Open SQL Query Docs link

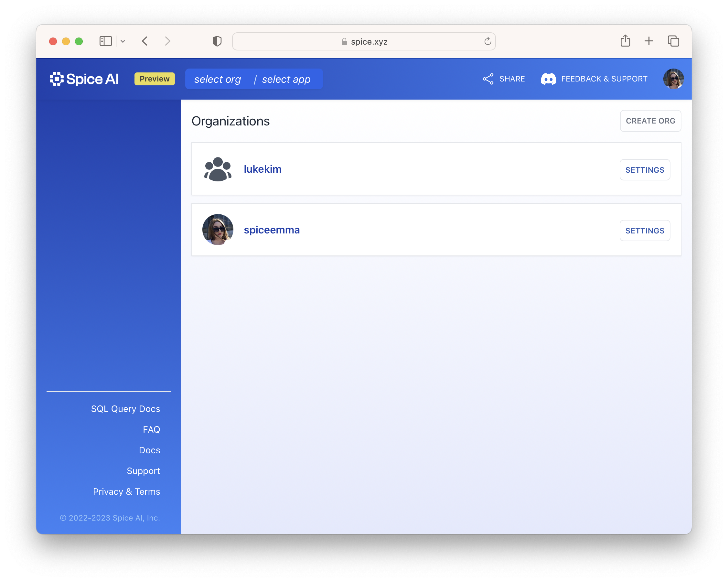point(125,409)
